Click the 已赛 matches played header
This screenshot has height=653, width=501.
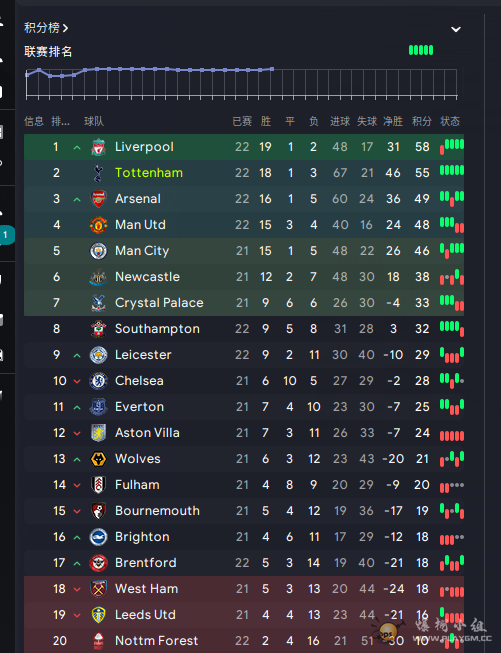click(x=242, y=121)
